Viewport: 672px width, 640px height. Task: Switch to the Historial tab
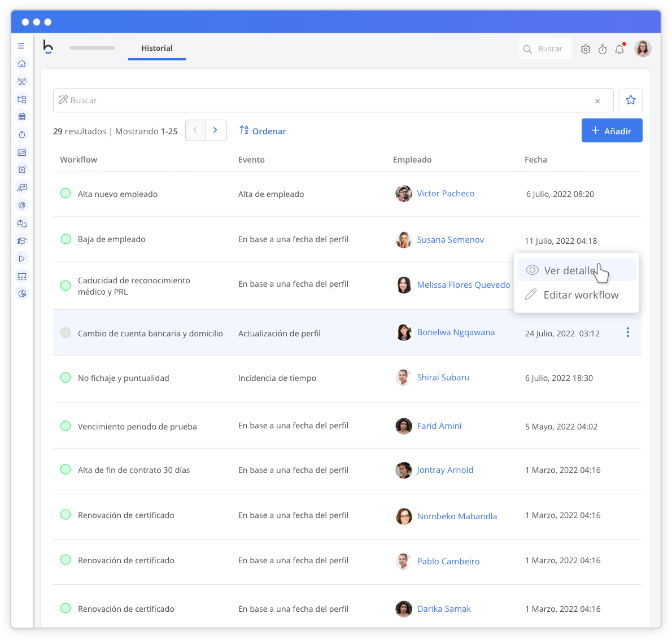pyautogui.click(x=156, y=48)
